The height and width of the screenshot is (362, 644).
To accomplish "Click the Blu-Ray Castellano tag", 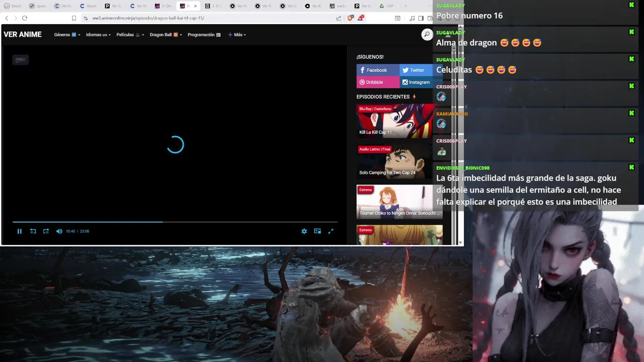I will click(x=375, y=109).
